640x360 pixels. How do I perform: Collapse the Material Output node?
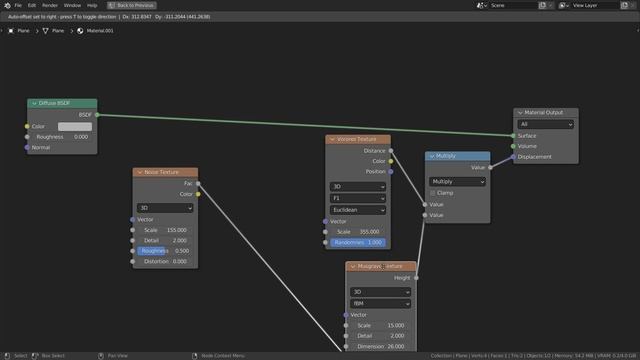pos(520,113)
